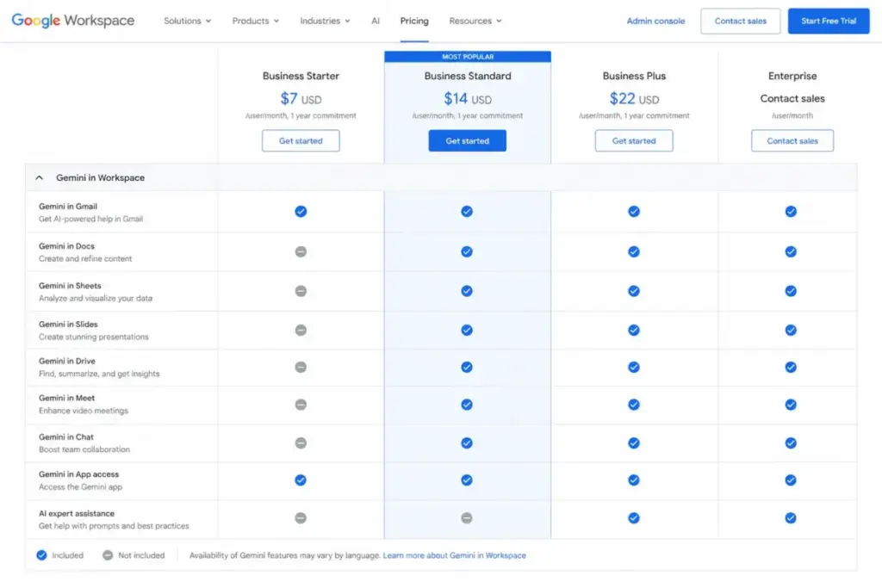Click Gemini in Docs checkmark for Business Plus

633,251
